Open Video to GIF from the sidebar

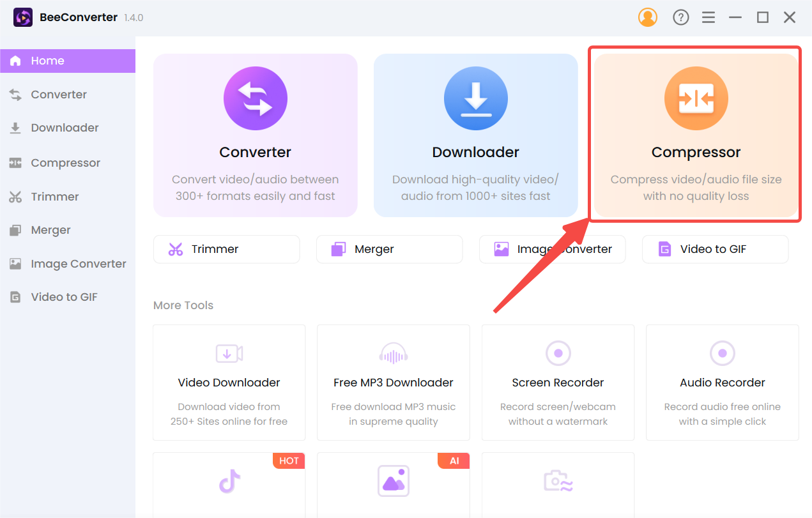coord(68,297)
